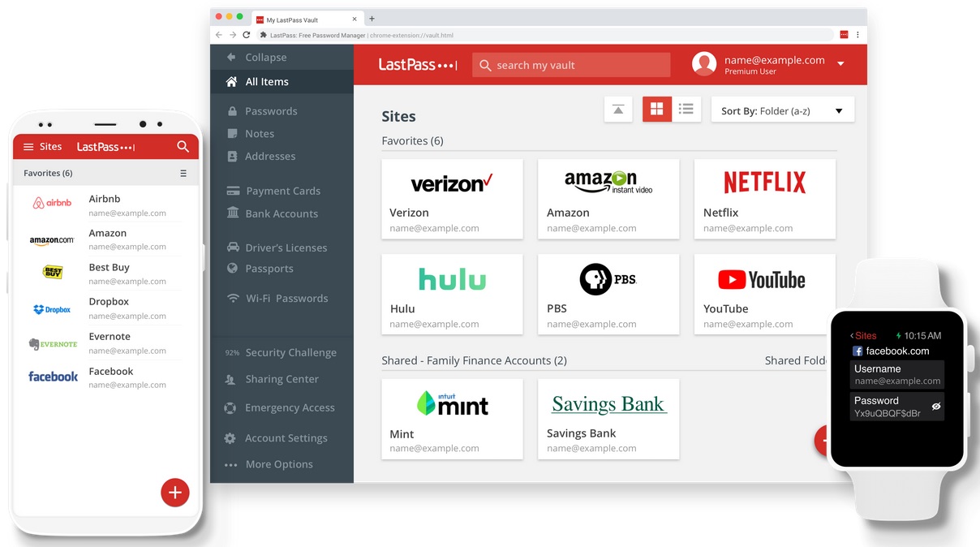Toggle password visibility on watch
Screen dimensions: 980x547
click(936, 407)
